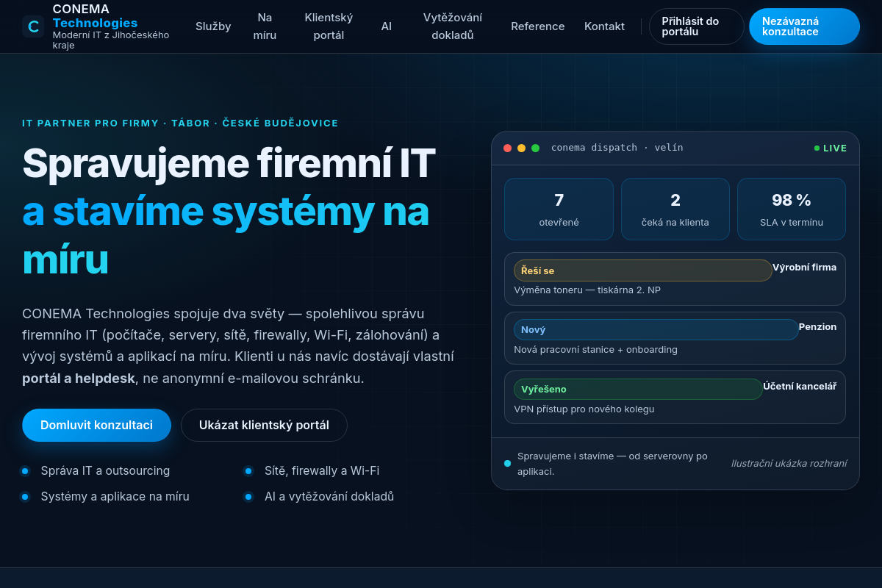Open the Služby menu item

(x=213, y=26)
